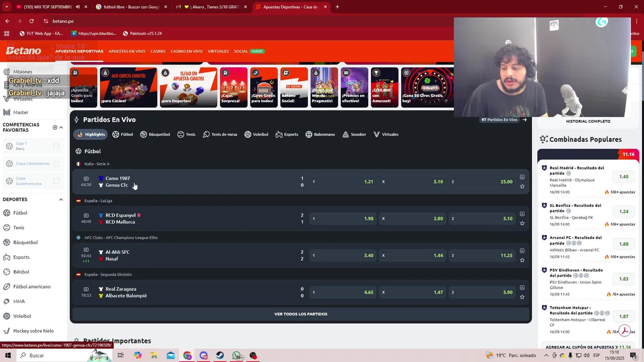The width and height of the screenshot is (644, 362).
Task: Switch to Apuestas Deportivas nav item
Action: click(79, 51)
